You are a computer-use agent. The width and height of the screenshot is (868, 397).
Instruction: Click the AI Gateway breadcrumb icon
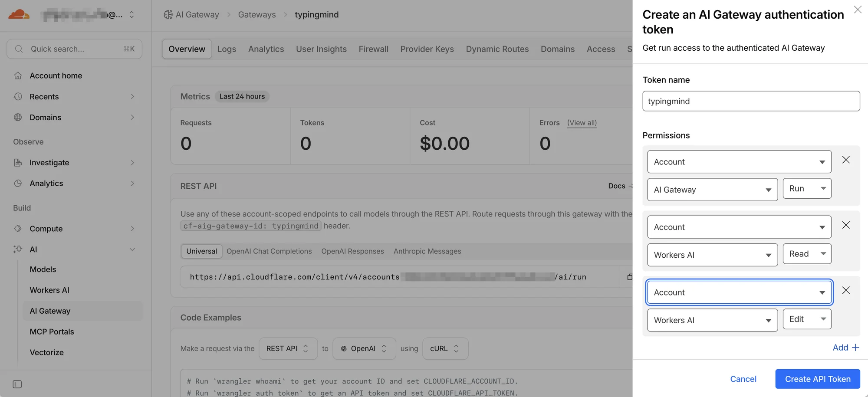pyautogui.click(x=168, y=14)
